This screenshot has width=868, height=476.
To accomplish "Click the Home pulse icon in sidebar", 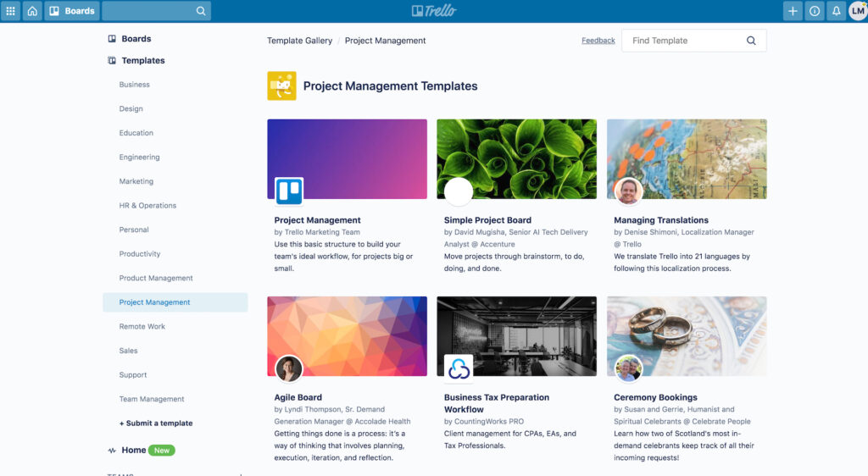I will coord(112,451).
